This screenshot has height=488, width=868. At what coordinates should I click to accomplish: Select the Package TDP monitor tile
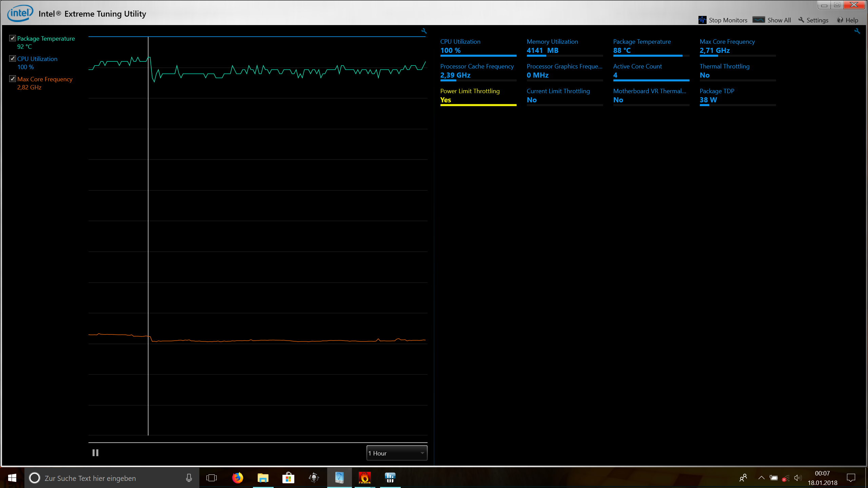[x=737, y=96]
